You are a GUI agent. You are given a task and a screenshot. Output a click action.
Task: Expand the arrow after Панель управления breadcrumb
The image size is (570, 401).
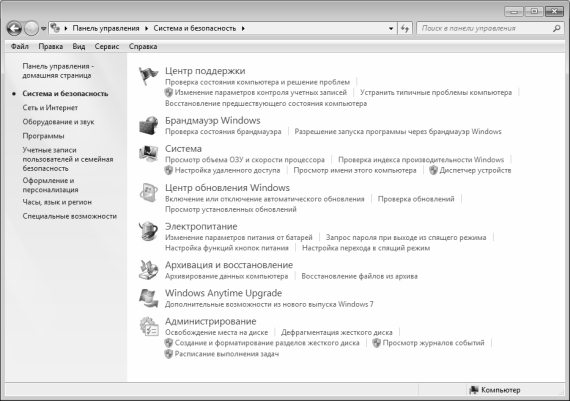[x=146, y=28]
